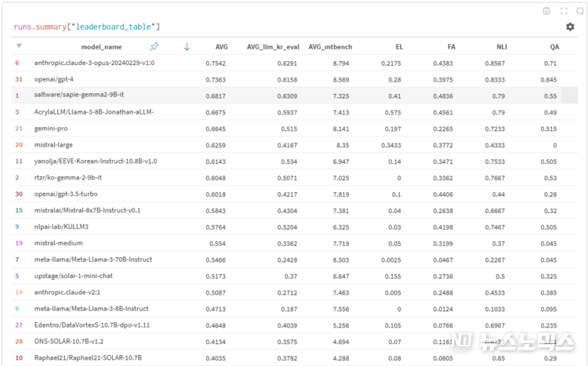Click the EL column header
The image size is (588, 366).
point(399,47)
